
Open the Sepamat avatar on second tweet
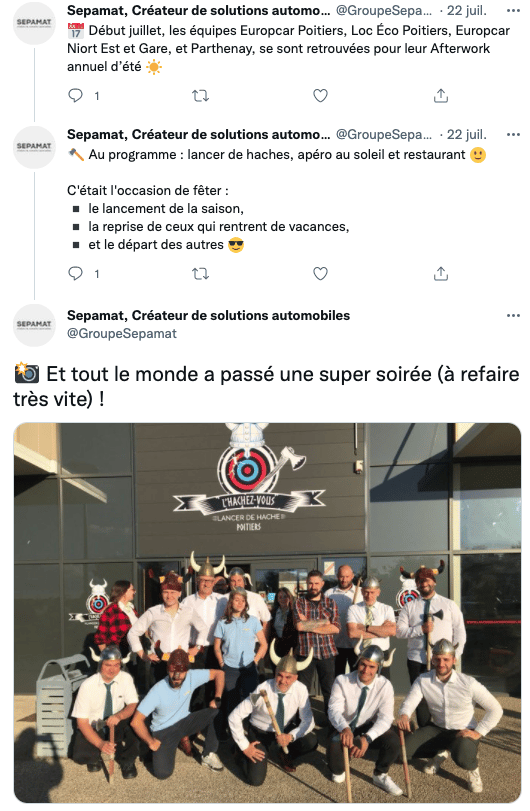point(34,147)
